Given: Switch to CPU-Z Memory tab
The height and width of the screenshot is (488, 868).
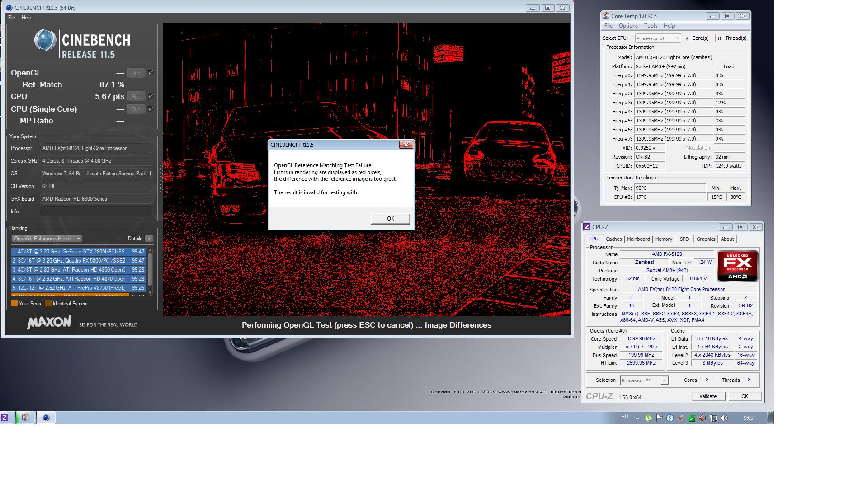Looking at the screenshot, I should pyautogui.click(x=664, y=239).
